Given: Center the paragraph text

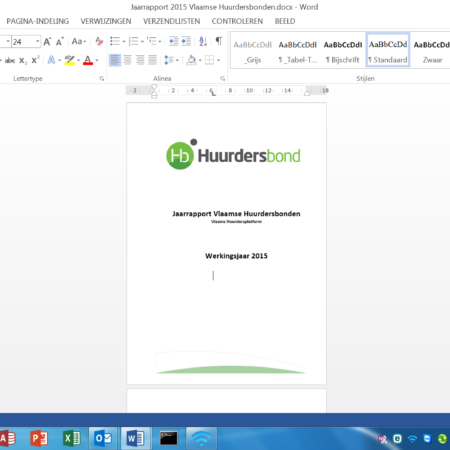Looking at the screenshot, I should click(x=127, y=60).
